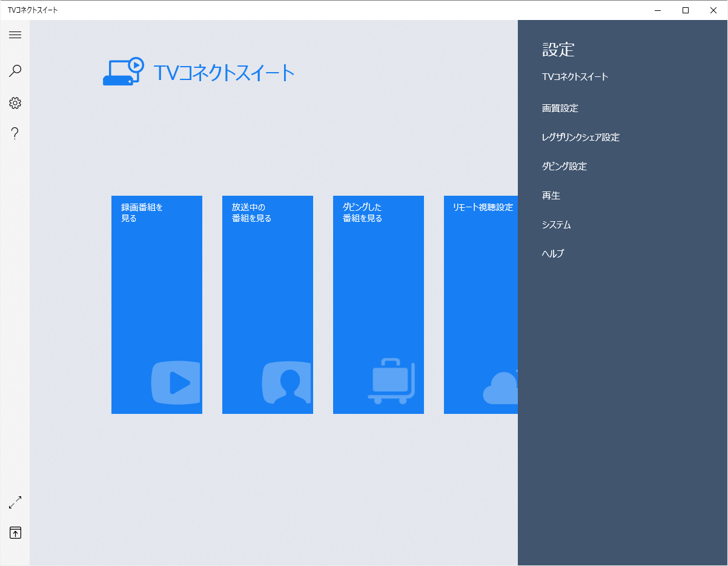Open 画質設定 settings item

point(560,108)
